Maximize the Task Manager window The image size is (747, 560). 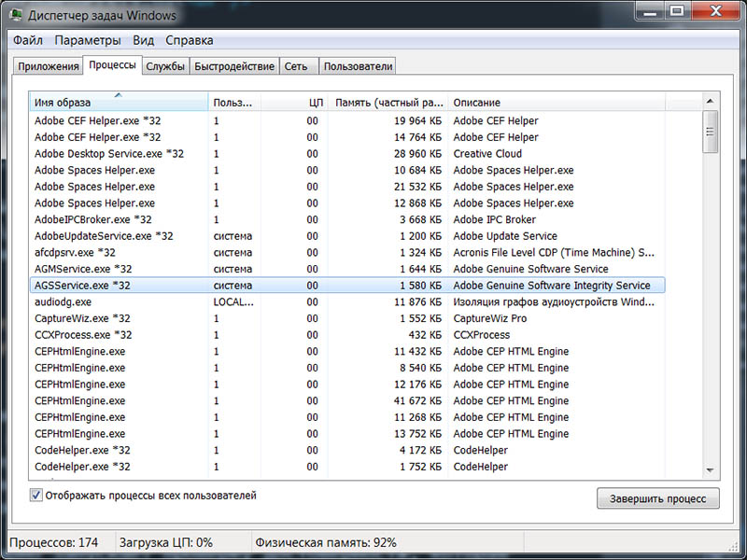(677, 10)
